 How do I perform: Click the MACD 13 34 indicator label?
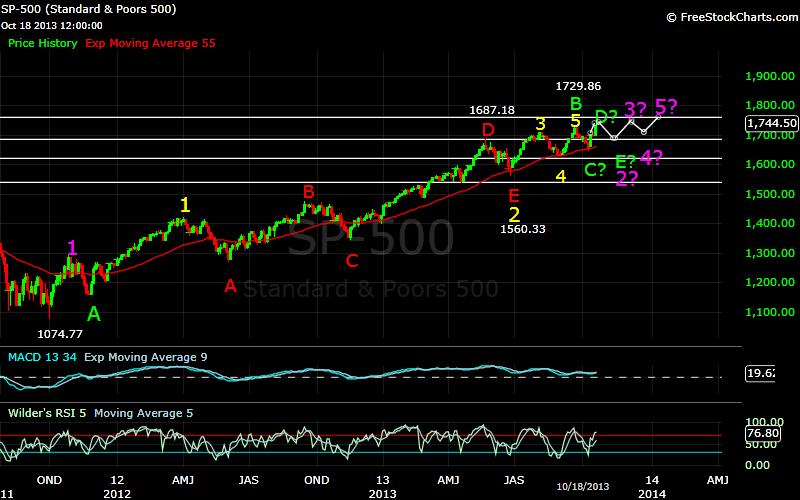coord(42,357)
